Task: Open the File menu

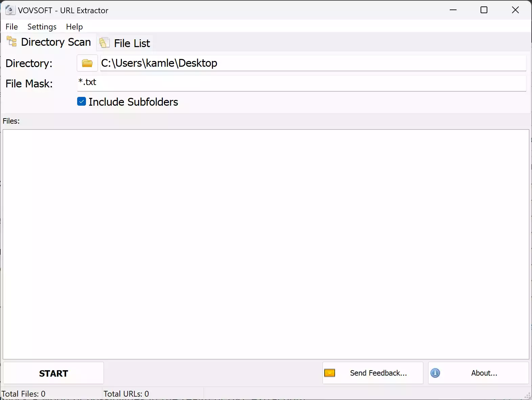Action: 12,26
